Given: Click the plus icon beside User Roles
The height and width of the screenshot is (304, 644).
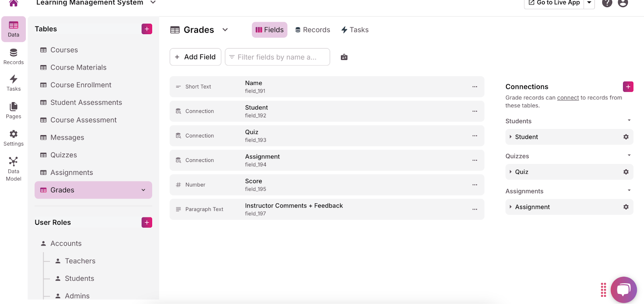Looking at the screenshot, I should 147,222.
